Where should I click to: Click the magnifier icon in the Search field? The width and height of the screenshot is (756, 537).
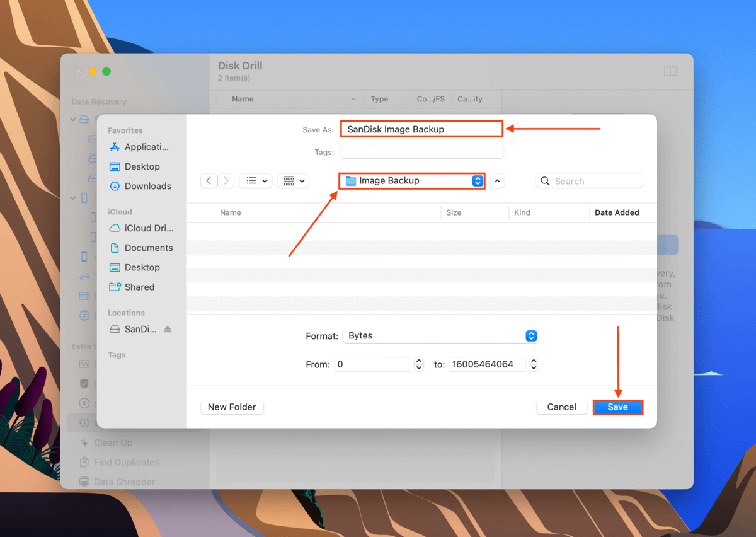pyautogui.click(x=546, y=181)
